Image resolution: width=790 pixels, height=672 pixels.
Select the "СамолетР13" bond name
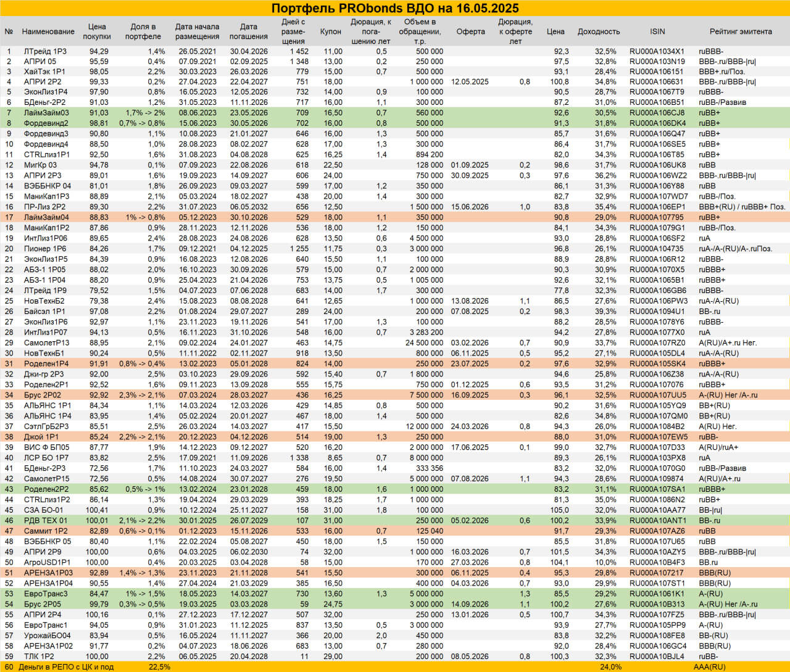[x=46, y=343]
